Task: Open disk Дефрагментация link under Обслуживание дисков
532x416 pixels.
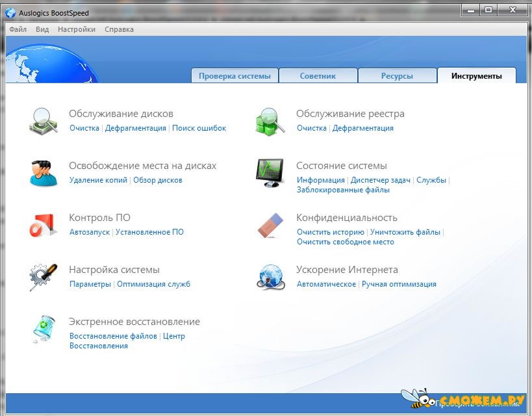Action: (x=136, y=128)
